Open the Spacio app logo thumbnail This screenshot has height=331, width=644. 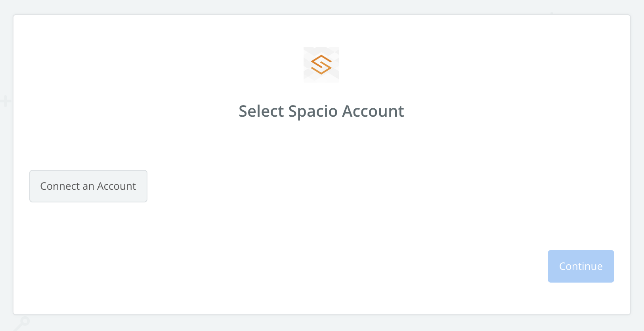pos(321,65)
